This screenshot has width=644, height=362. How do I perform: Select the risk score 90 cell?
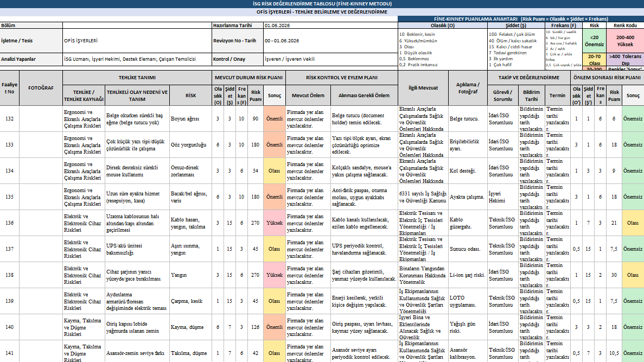click(256, 119)
